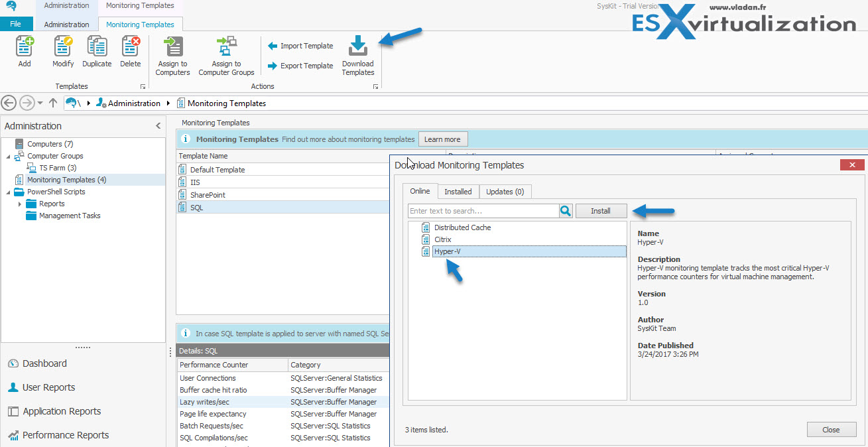
Task: Select the User Connections counter row
Action: pos(283,378)
